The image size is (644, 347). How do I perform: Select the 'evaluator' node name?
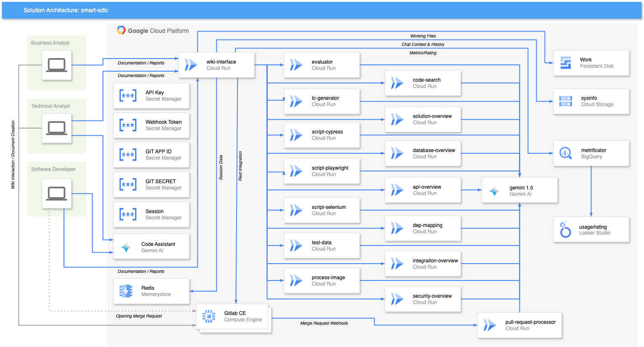tap(322, 62)
